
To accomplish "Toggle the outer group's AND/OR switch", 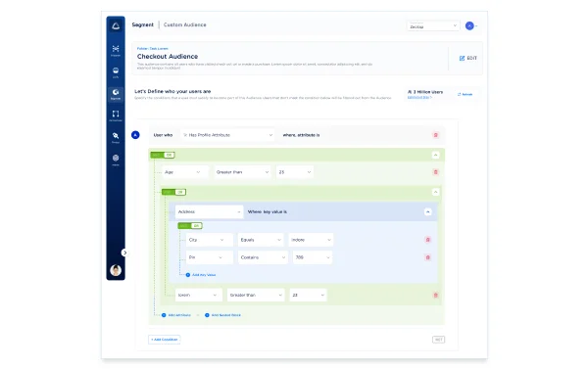I will (x=163, y=155).
